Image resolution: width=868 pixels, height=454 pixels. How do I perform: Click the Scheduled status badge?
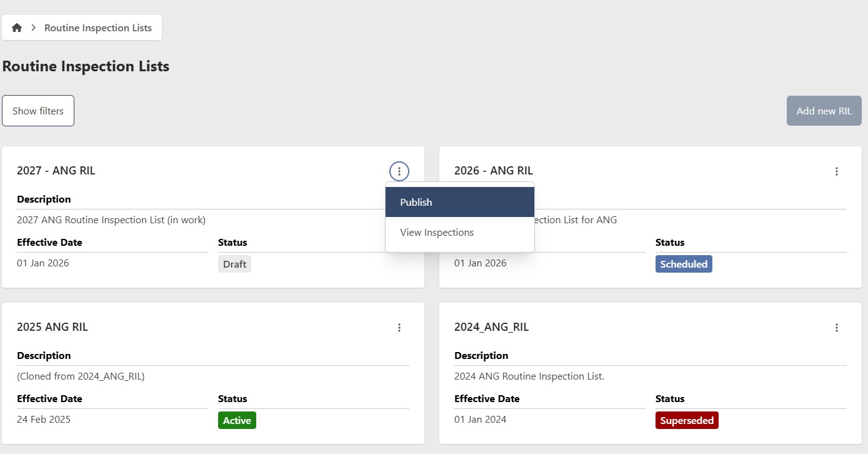click(x=684, y=264)
